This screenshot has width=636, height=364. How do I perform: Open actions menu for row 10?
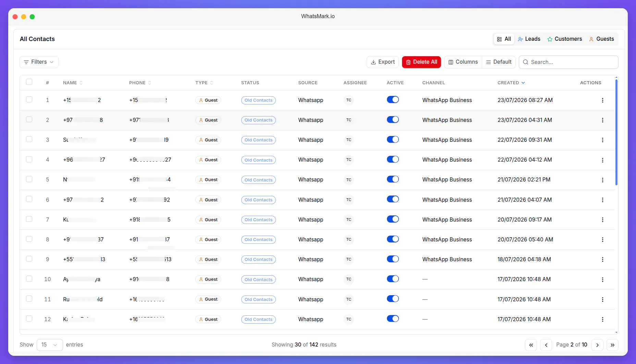[x=602, y=279]
